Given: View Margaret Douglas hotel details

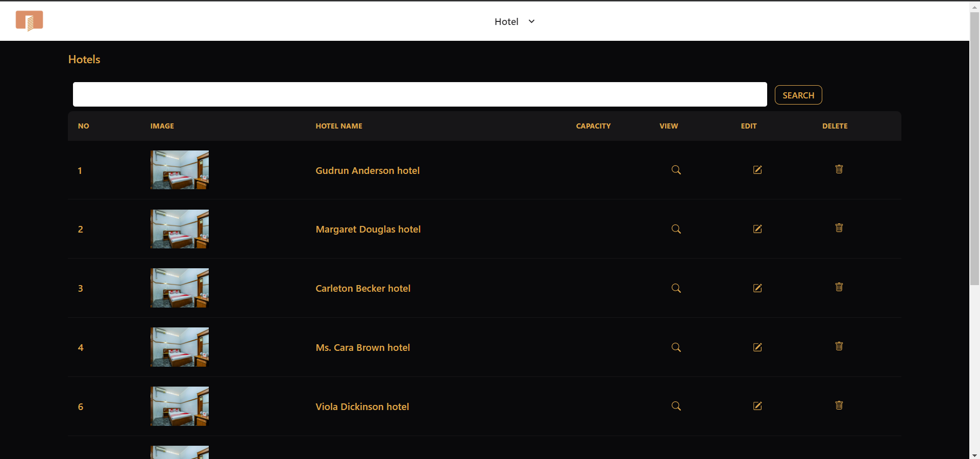Looking at the screenshot, I should [x=676, y=229].
